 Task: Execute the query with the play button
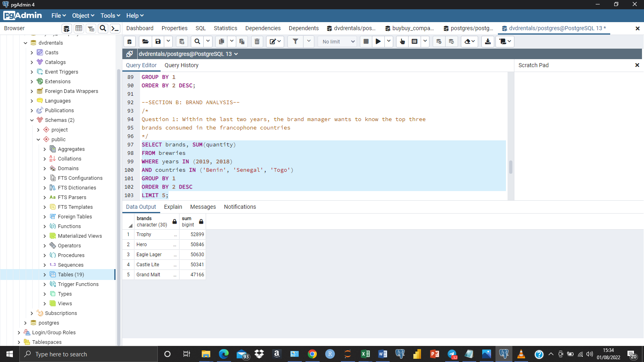coord(378,41)
